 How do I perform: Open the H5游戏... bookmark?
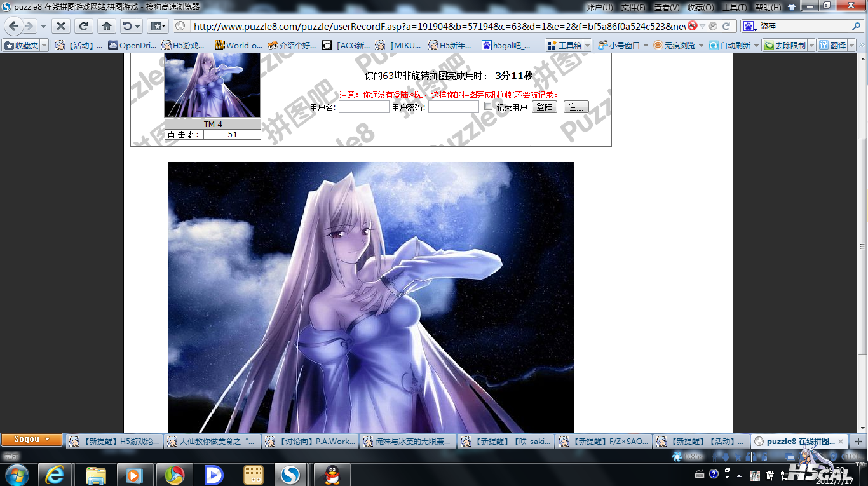tap(184, 46)
